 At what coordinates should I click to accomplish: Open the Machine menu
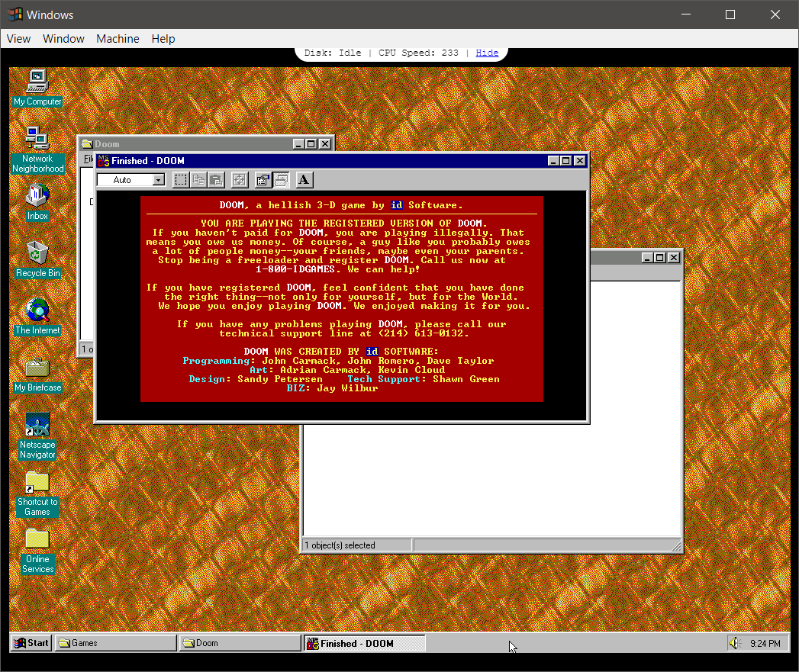coord(118,39)
